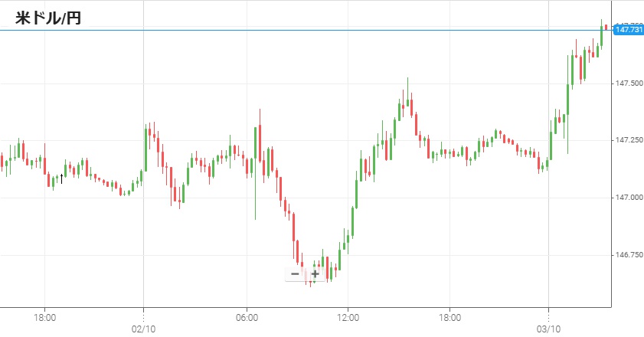This screenshot has width=644, height=337.
Task: Click the latest candle at chart's top right
Action: click(x=605, y=28)
